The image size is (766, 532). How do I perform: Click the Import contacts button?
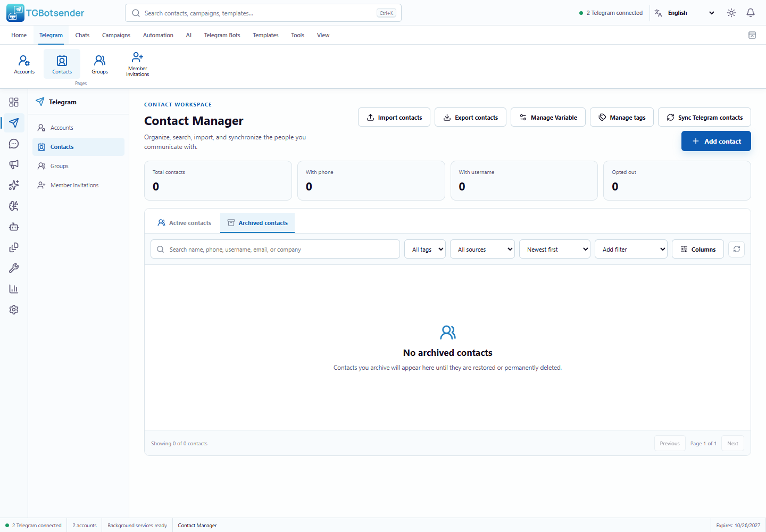tap(394, 117)
